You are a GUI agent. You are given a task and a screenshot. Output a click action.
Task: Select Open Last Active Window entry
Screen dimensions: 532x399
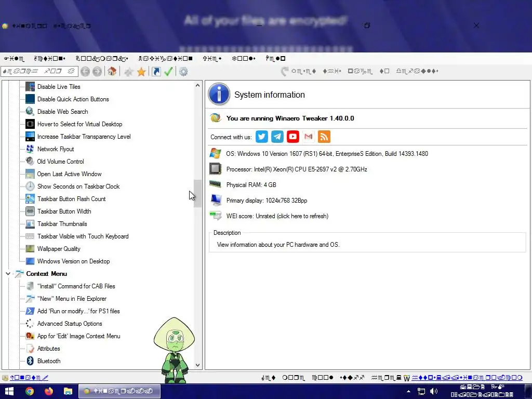(x=69, y=174)
